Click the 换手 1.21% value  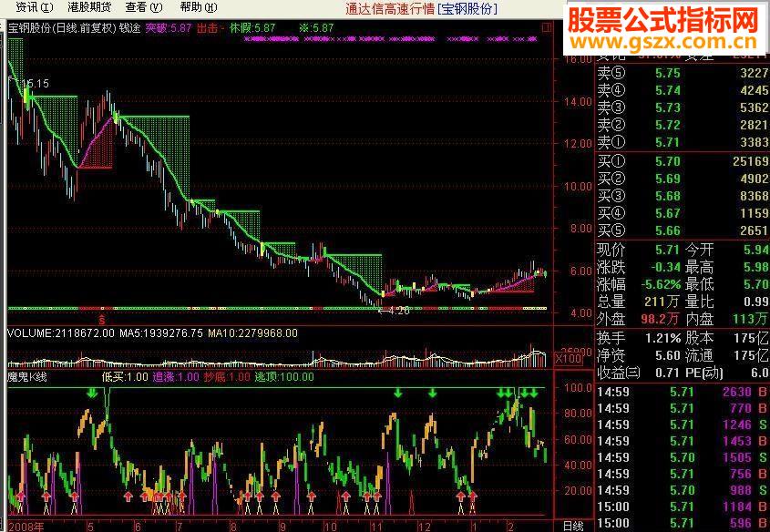pyautogui.click(x=663, y=338)
